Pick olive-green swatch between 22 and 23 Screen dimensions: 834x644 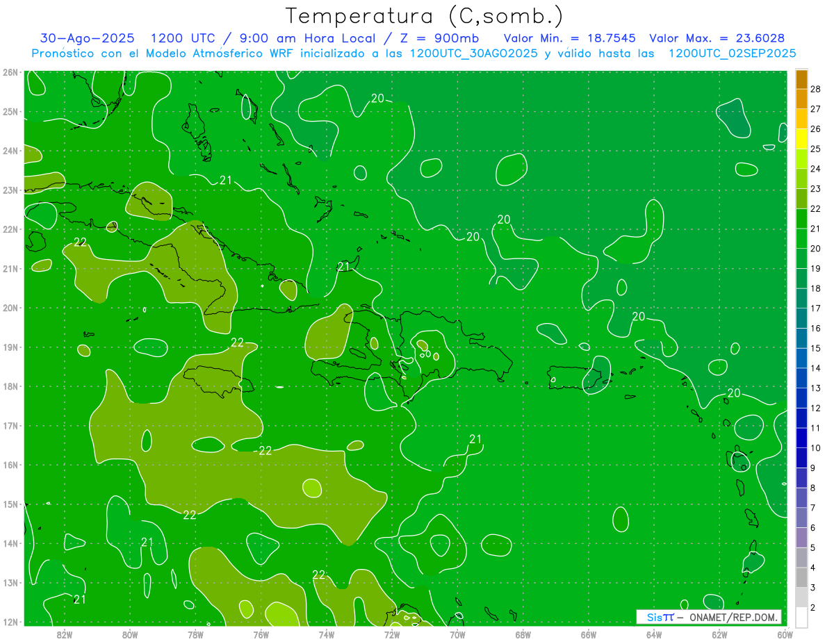[801, 199]
